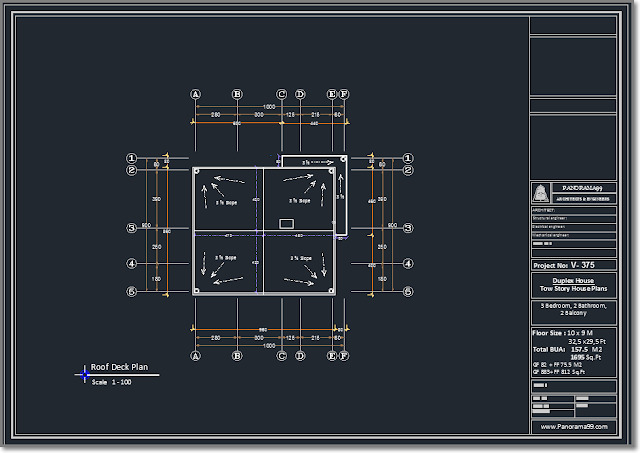640x453 pixels.
Task: Click grid bubble A above the plan
Action: (x=196, y=94)
